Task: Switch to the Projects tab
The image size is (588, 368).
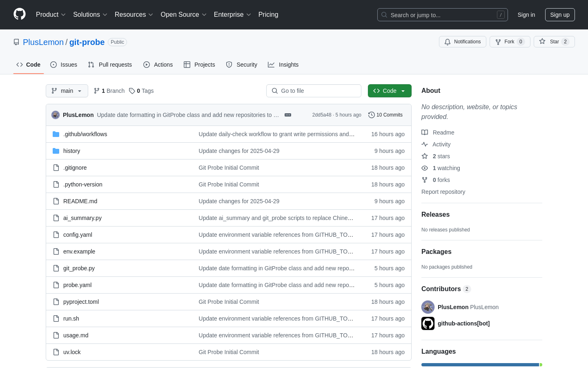Action: click(x=199, y=65)
